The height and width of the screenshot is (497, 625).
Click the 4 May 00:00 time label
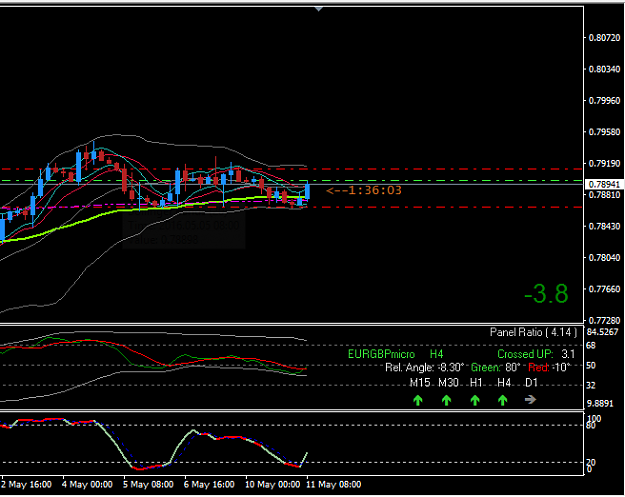(87, 485)
